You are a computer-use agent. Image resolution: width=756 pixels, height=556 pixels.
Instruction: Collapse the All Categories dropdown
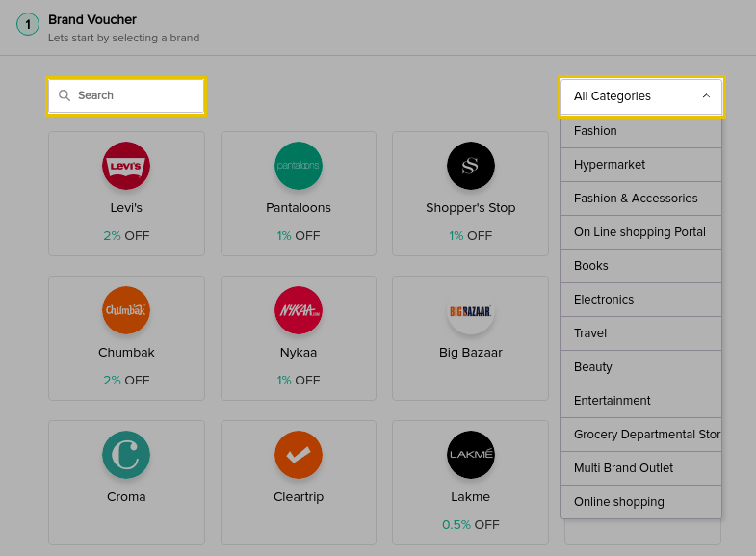(641, 96)
